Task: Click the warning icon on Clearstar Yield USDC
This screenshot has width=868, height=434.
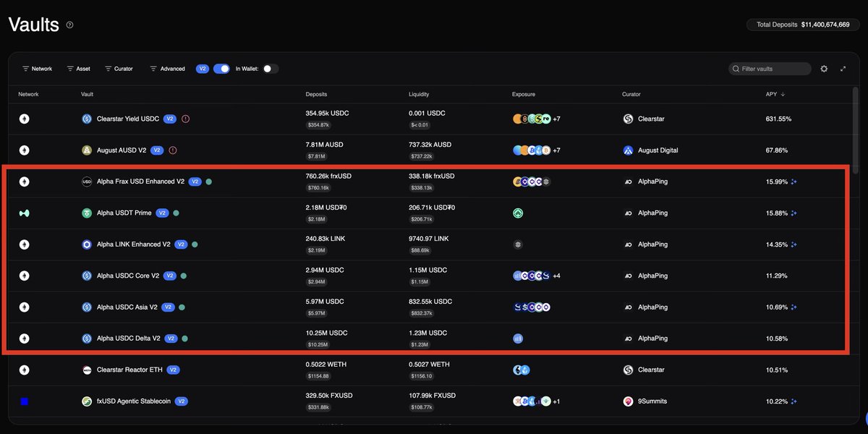Action: tap(185, 119)
